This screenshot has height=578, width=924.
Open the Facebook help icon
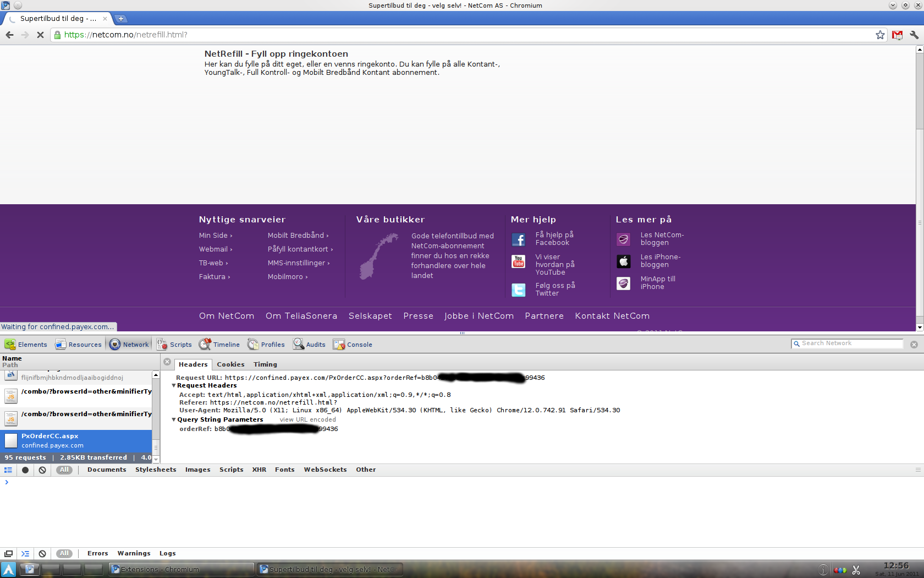coord(518,239)
